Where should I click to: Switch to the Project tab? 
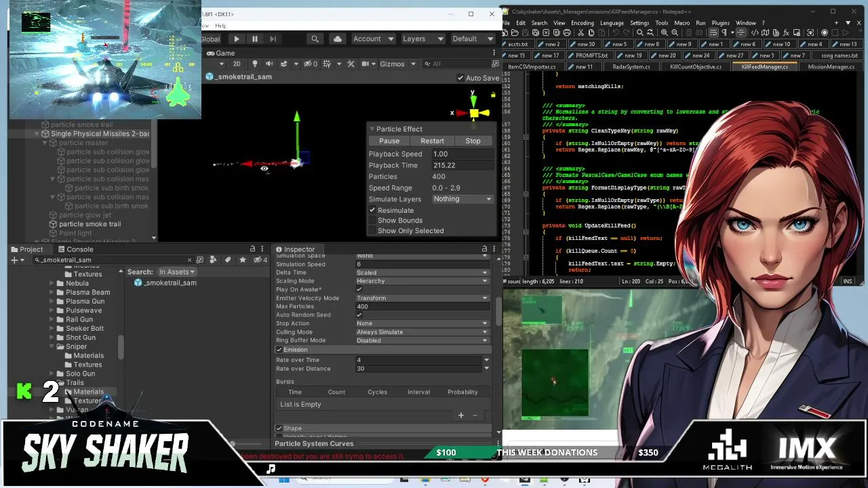[x=26, y=249]
